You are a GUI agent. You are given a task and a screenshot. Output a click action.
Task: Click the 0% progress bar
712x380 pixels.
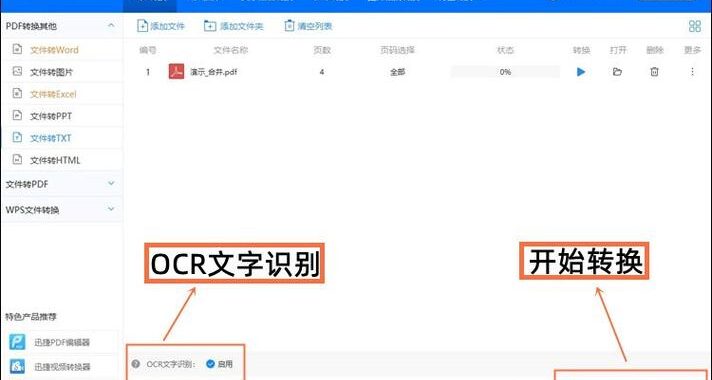505,72
